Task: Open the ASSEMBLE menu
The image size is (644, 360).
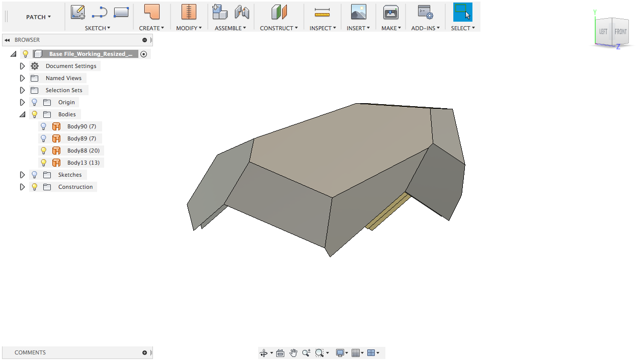Action: 230,28
